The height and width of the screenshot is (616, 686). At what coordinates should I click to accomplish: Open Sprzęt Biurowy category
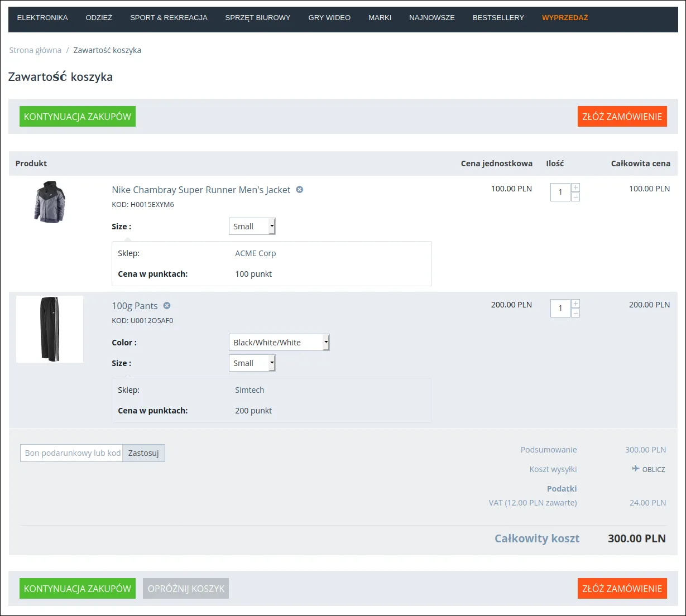tap(258, 18)
